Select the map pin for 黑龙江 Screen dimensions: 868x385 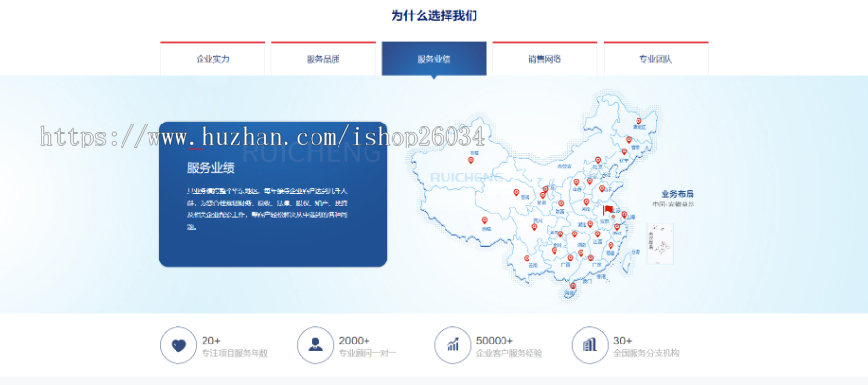point(638,121)
